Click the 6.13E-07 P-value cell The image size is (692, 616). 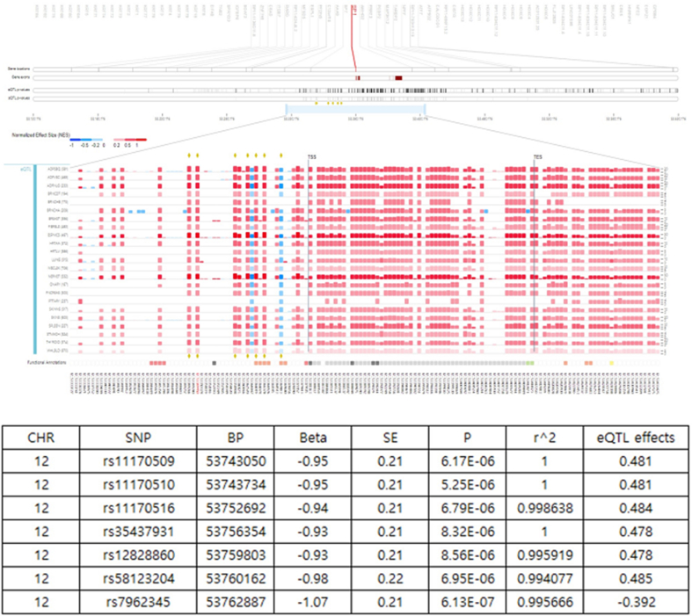pos(468,602)
